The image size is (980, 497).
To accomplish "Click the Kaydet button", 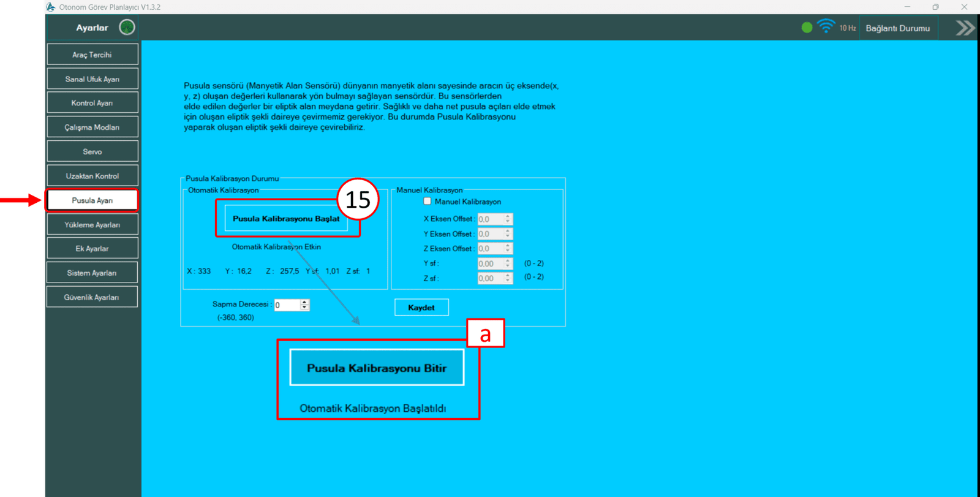I will pyautogui.click(x=421, y=308).
